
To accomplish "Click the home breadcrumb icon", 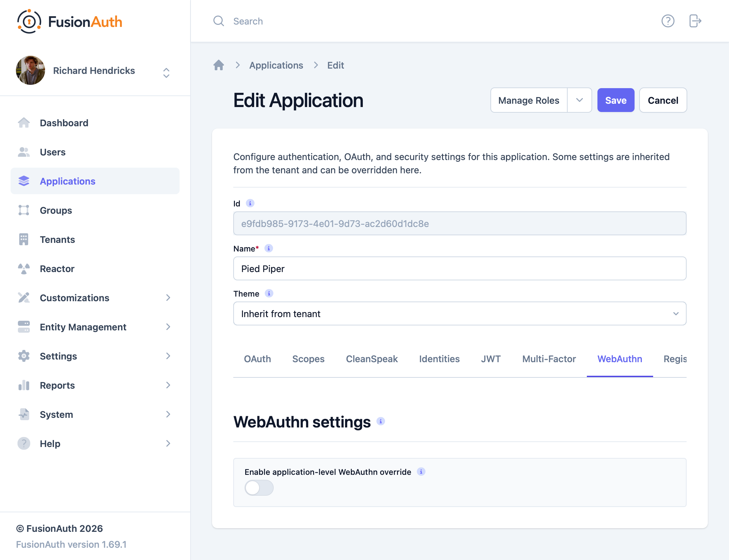I will tap(219, 65).
